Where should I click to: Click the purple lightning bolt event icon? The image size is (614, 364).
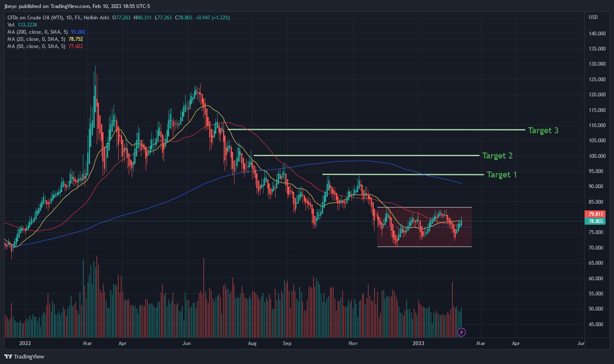point(461,332)
